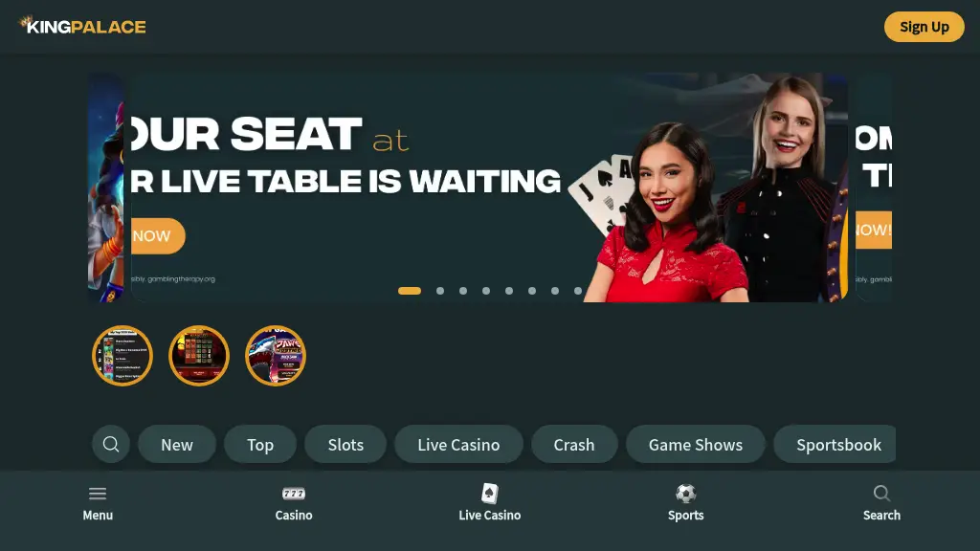The width and height of the screenshot is (980, 551).
Task: Jump to the second banner slide dot
Action: tap(440, 291)
